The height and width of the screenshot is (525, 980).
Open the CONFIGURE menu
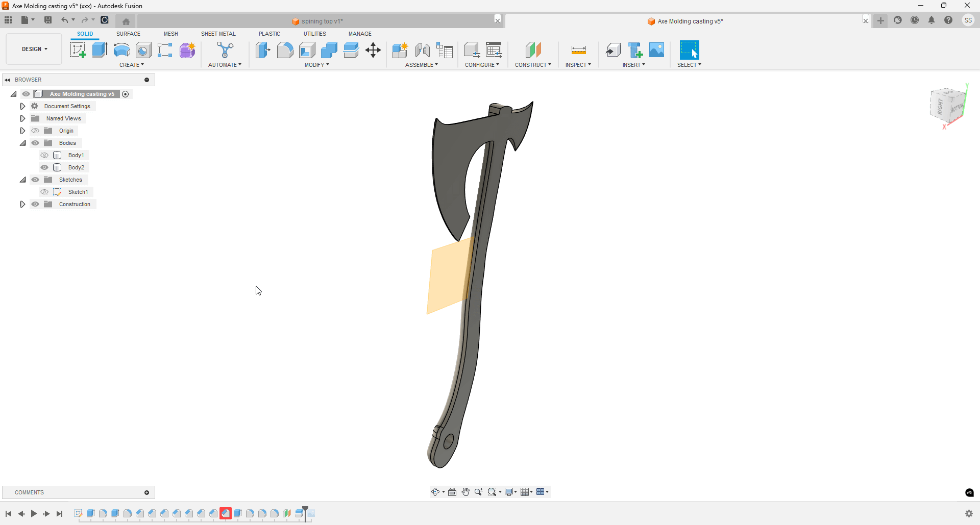pyautogui.click(x=482, y=65)
